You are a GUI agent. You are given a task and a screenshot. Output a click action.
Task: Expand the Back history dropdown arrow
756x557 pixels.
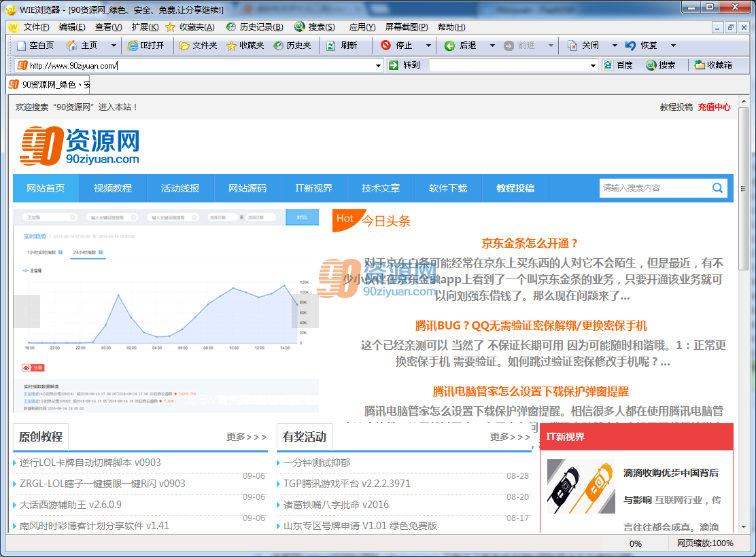(x=492, y=46)
